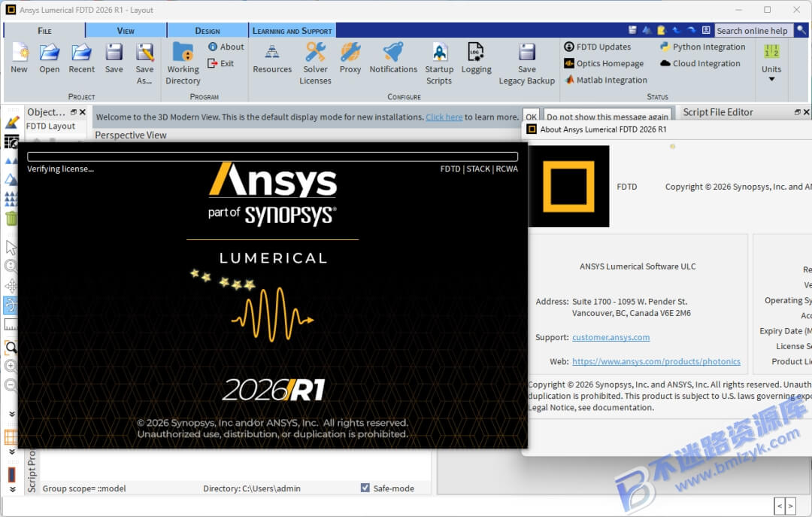Expand the first sidebar toolbar overflow chevron
812x517 pixels.
pyautogui.click(x=12, y=414)
